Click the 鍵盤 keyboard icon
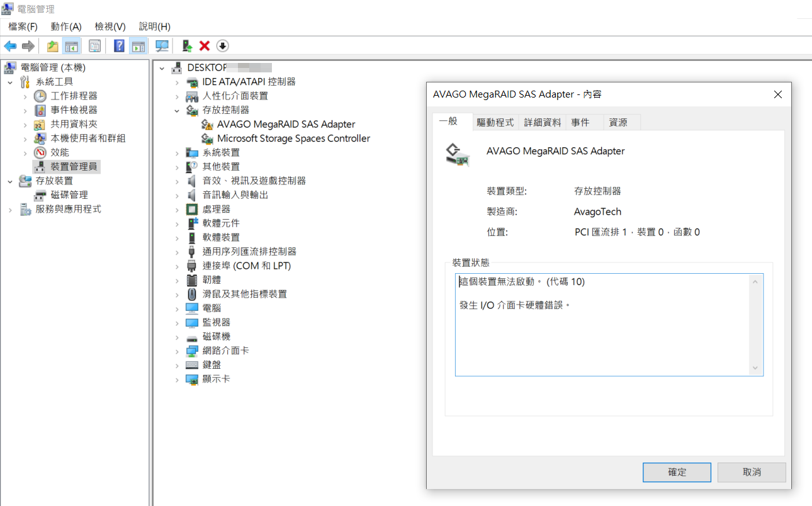The image size is (812, 506). pos(193,365)
